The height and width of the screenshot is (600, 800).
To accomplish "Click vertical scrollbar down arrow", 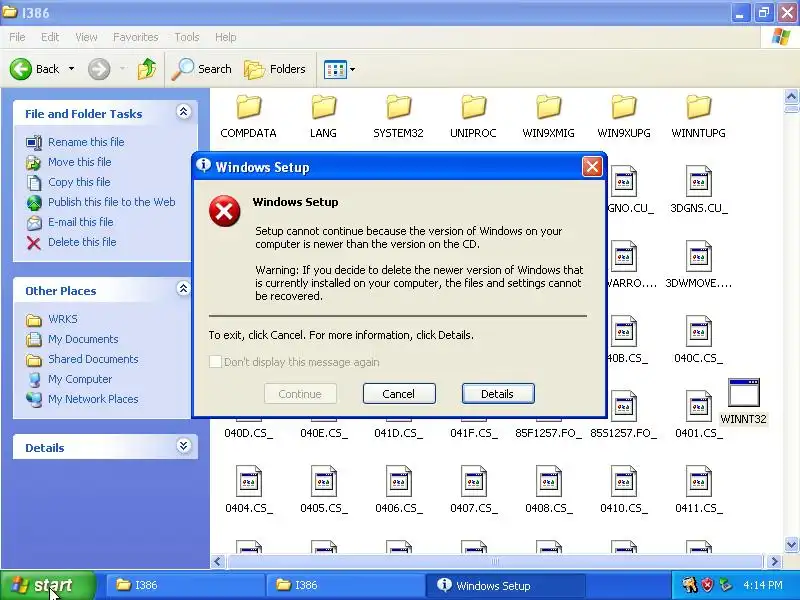I will pos(792,544).
